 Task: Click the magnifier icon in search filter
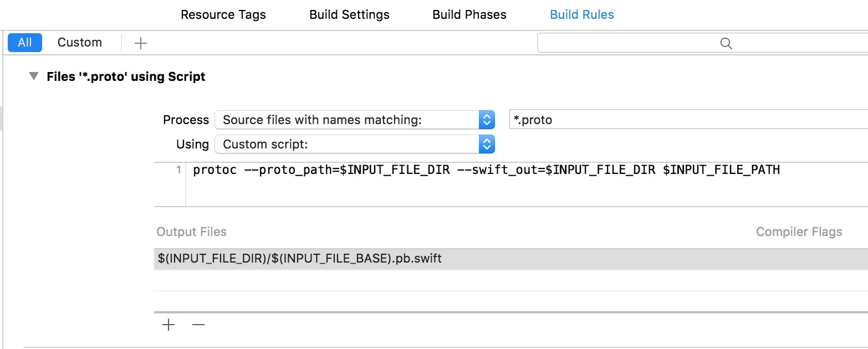(726, 43)
